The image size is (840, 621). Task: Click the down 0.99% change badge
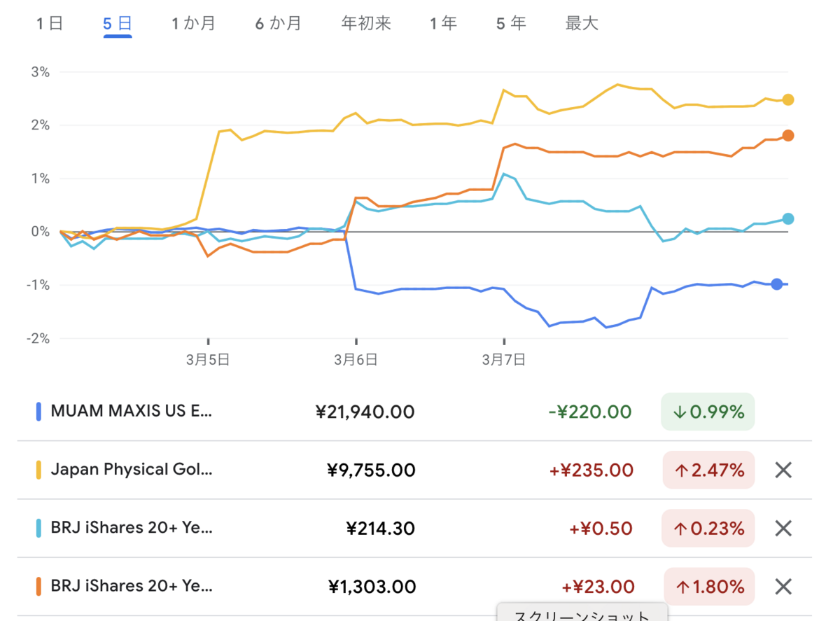(708, 412)
